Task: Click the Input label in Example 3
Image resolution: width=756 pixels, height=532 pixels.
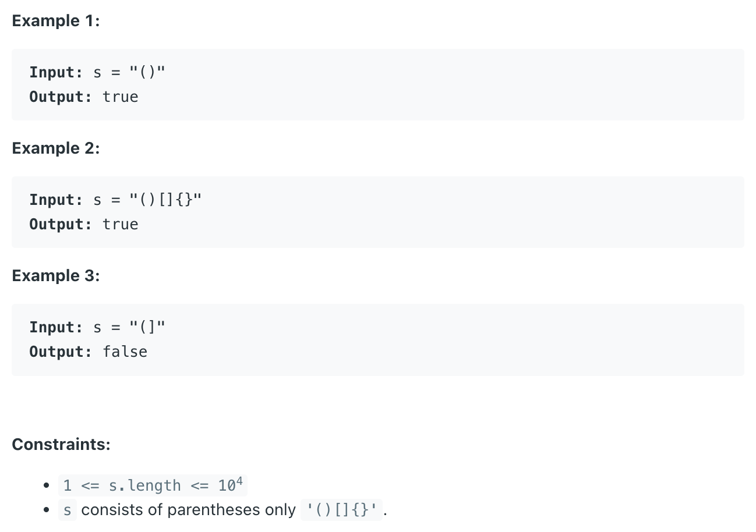Action: [x=56, y=327]
